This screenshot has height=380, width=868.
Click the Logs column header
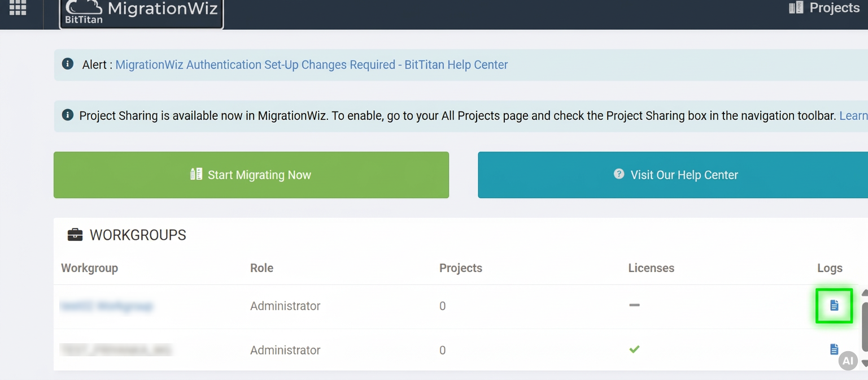(830, 268)
